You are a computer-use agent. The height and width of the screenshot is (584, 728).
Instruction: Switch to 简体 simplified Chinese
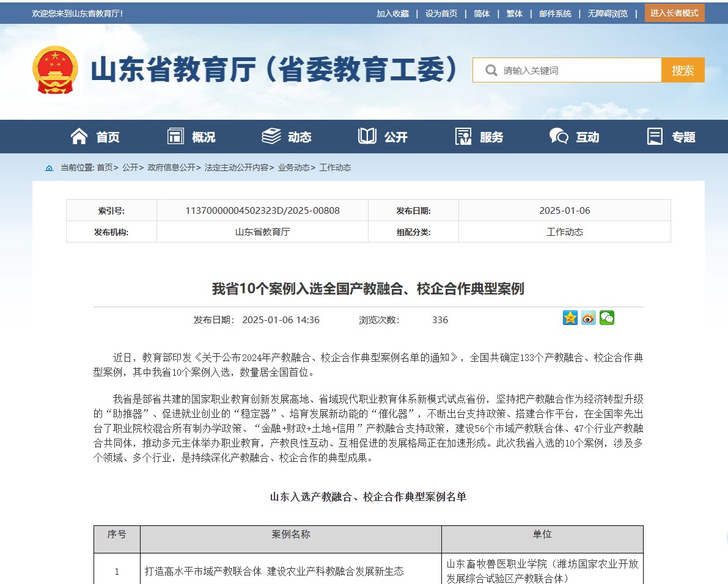482,13
